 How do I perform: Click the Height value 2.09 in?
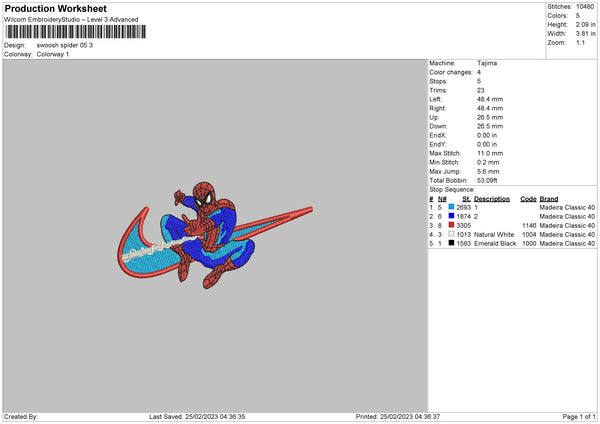pos(585,24)
